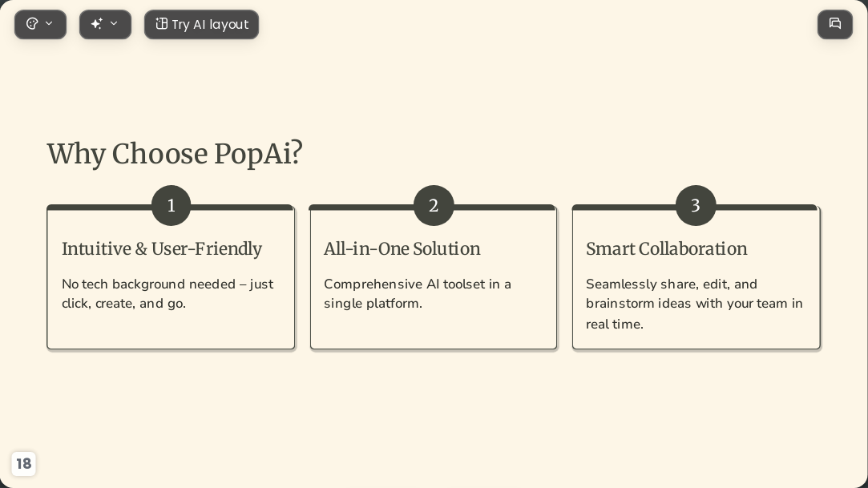Viewport: 868px width, 488px height.
Task: Click the Intuitive & User-Friendly heading
Action: pos(162,249)
